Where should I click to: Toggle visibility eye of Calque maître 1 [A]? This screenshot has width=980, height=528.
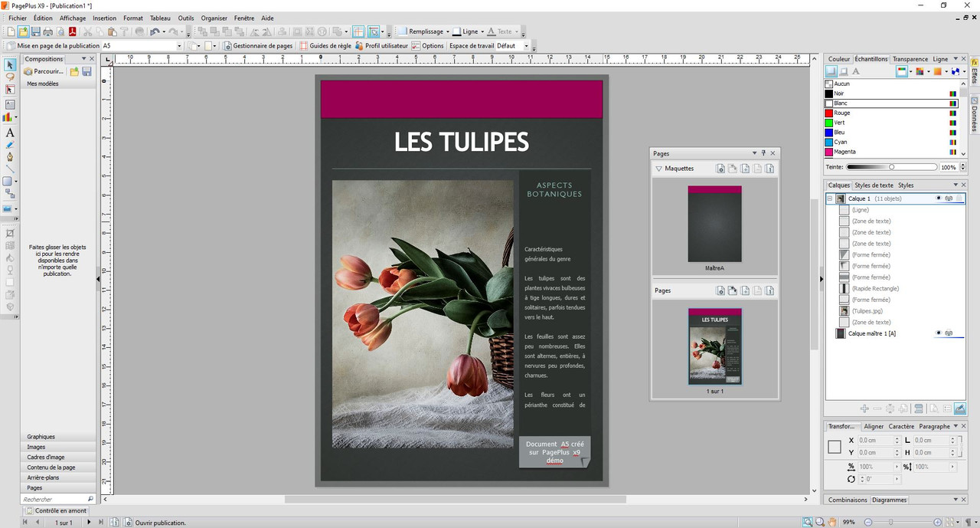coord(939,333)
